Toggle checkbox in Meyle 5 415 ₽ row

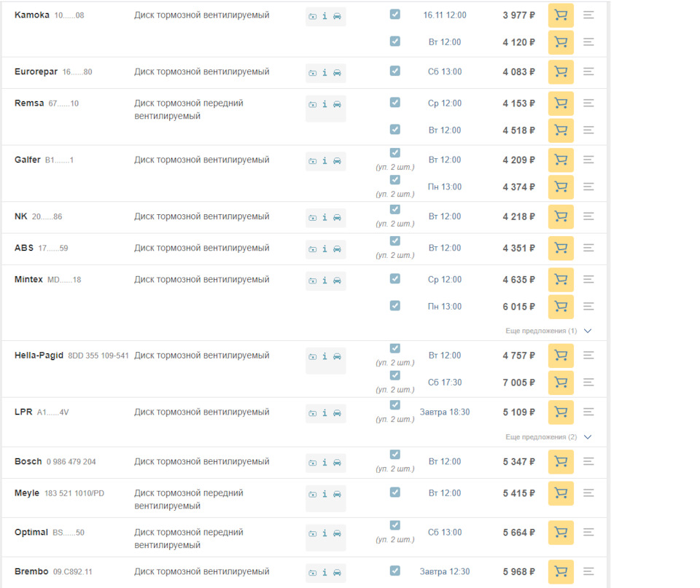394,492
